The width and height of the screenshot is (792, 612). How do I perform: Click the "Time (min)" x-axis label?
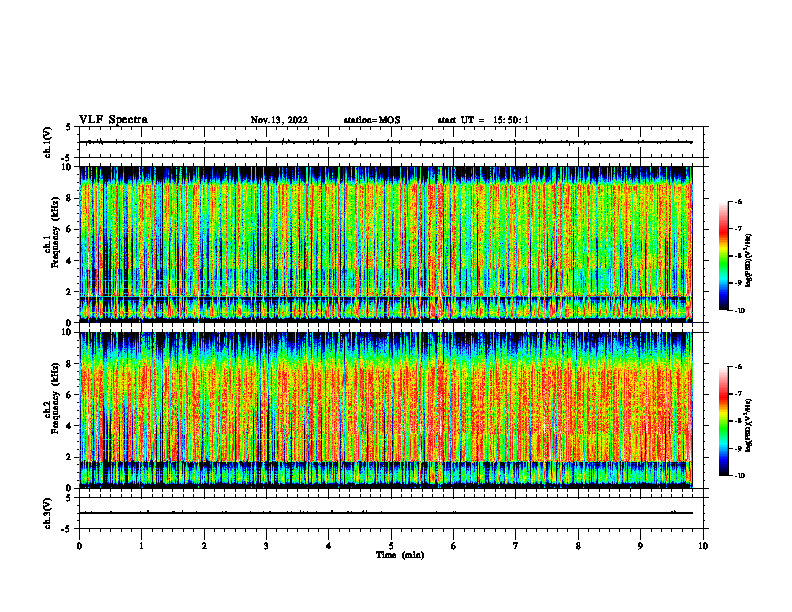[x=400, y=555]
